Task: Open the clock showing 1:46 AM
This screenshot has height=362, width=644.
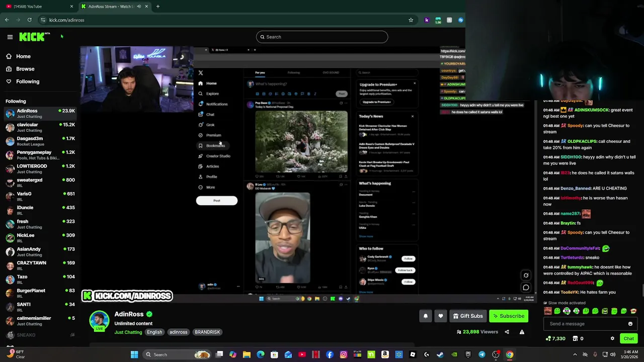Action: tap(630, 354)
